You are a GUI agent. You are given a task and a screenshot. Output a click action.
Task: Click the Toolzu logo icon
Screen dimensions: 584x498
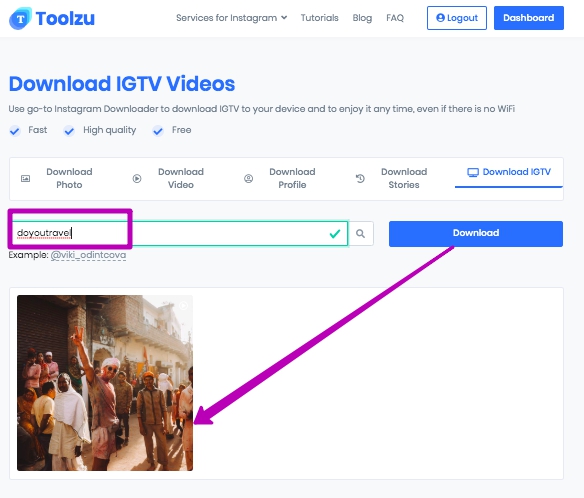[x=20, y=18]
